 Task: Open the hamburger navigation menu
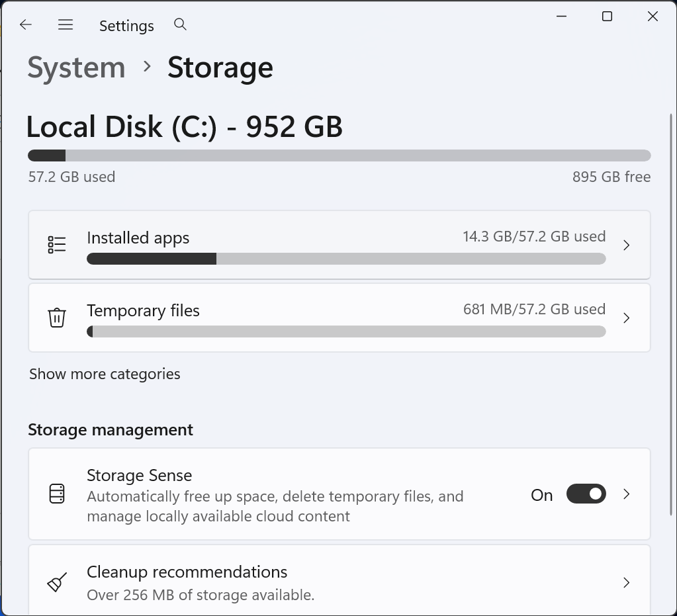point(65,25)
